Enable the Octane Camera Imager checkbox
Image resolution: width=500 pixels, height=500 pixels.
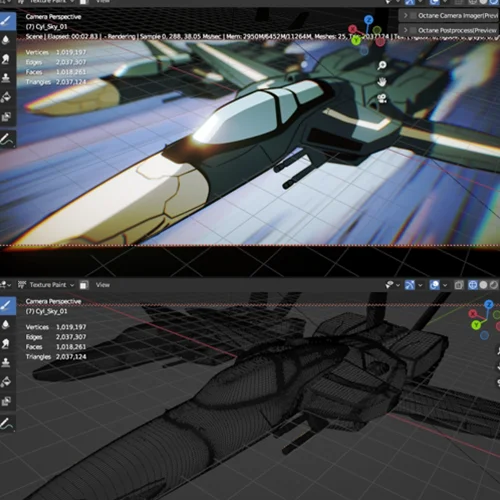click(x=413, y=16)
